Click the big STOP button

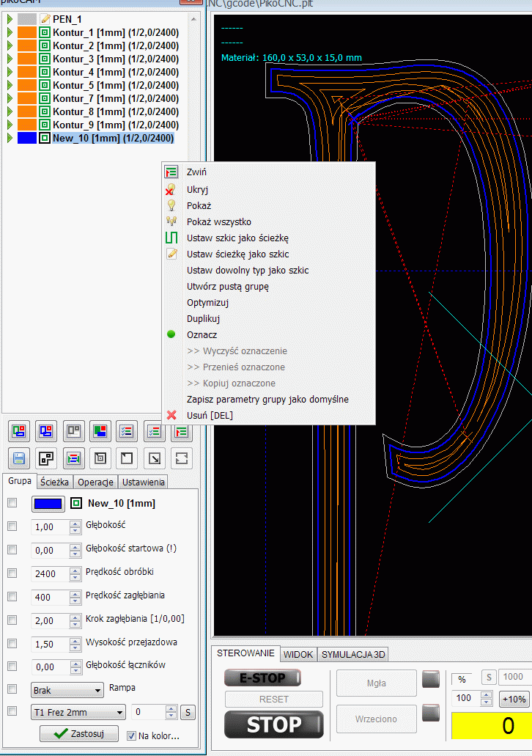274,724
